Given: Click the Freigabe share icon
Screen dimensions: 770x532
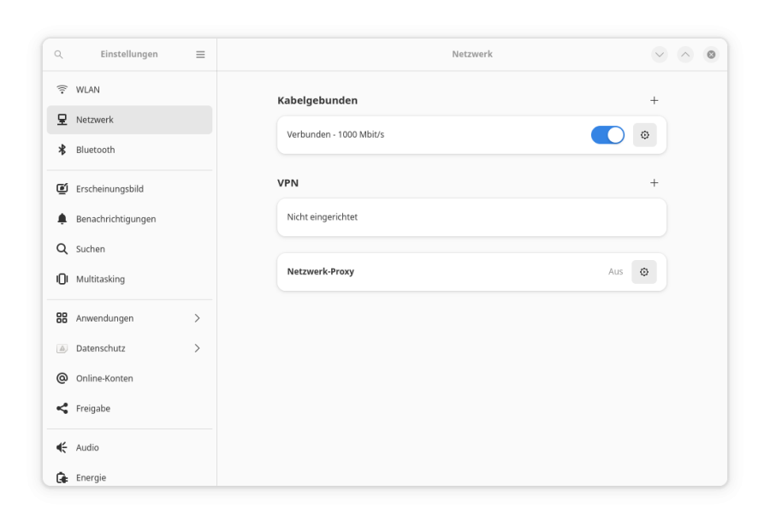Looking at the screenshot, I should coord(62,408).
